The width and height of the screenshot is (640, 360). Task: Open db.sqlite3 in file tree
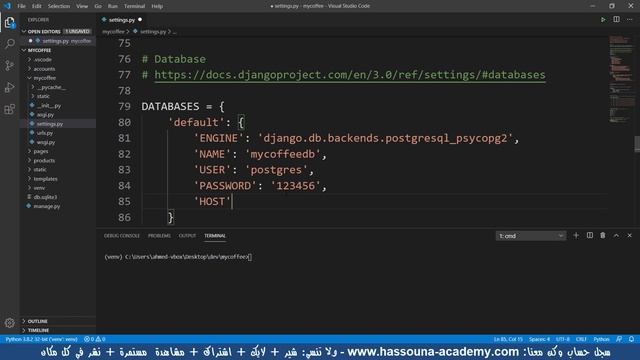[x=45, y=197]
